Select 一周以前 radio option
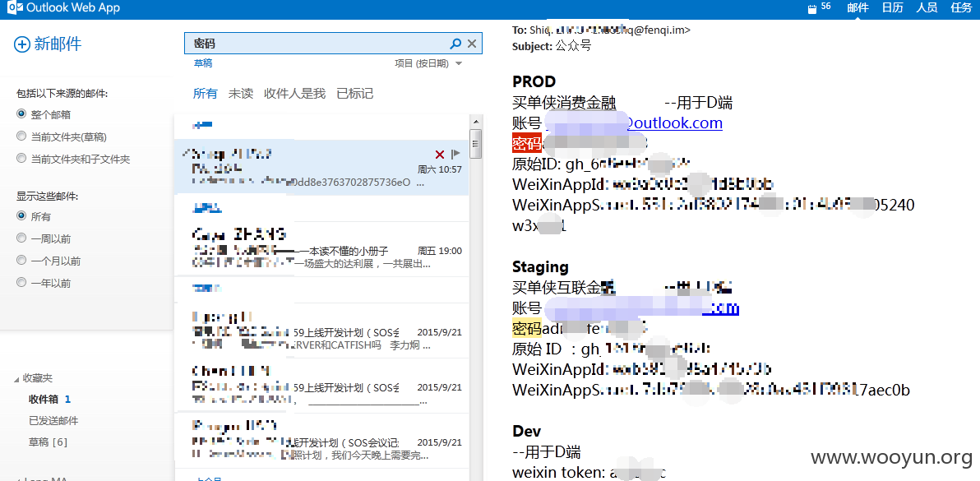Viewport: 980px width, 481px height. point(22,238)
